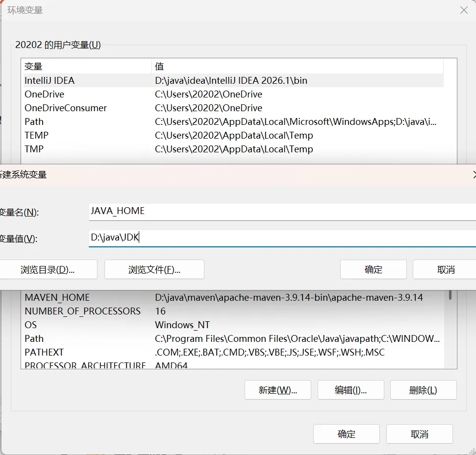This screenshot has width=476, height=455.
Task: Select the OneDrive user variable row
Action: pyautogui.click(x=233, y=94)
